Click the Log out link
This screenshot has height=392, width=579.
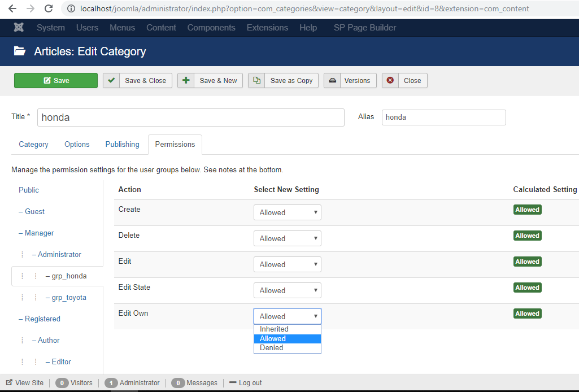point(250,382)
